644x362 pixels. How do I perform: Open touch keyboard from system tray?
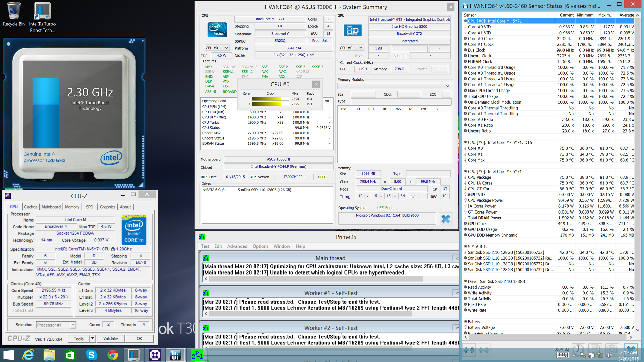pyautogui.click(x=562, y=355)
